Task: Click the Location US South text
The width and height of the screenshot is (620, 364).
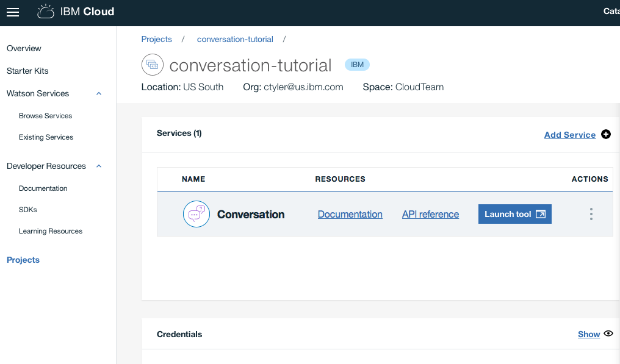Action: [182, 87]
